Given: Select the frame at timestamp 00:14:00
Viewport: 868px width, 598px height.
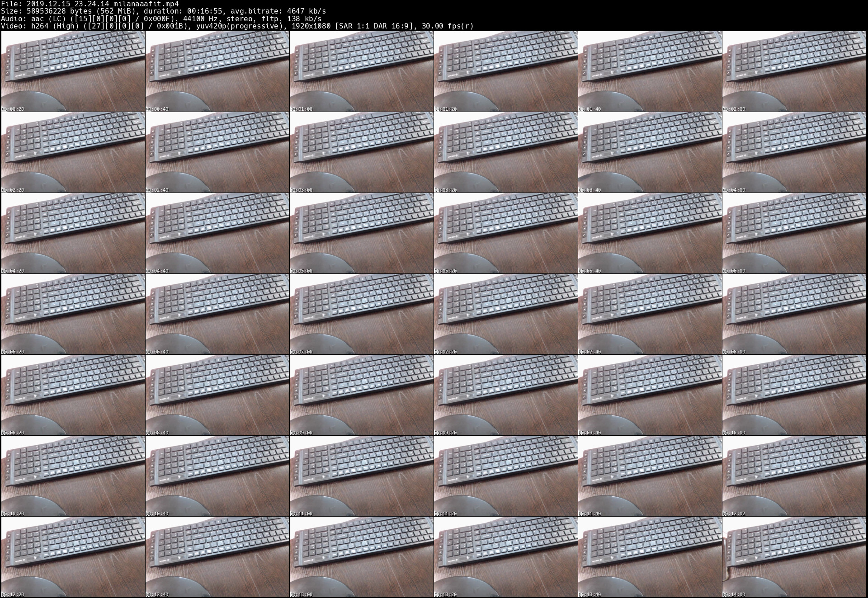Looking at the screenshot, I should [794, 557].
